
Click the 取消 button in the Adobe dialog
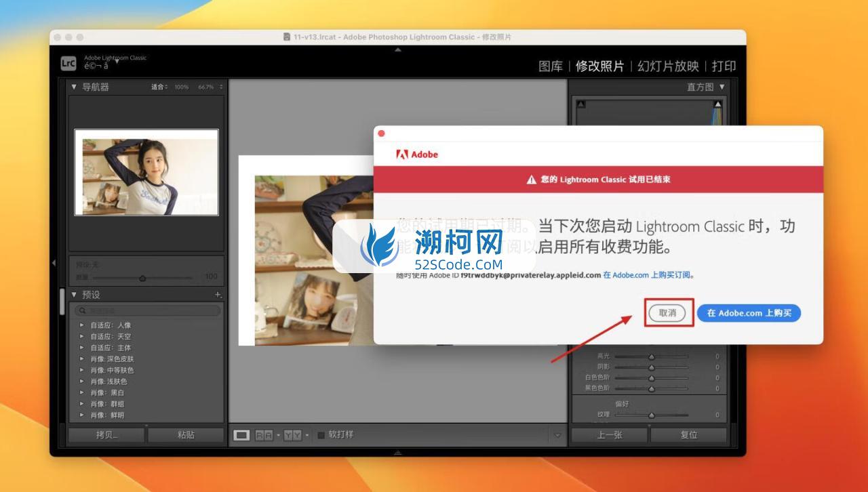click(x=667, y=313)
